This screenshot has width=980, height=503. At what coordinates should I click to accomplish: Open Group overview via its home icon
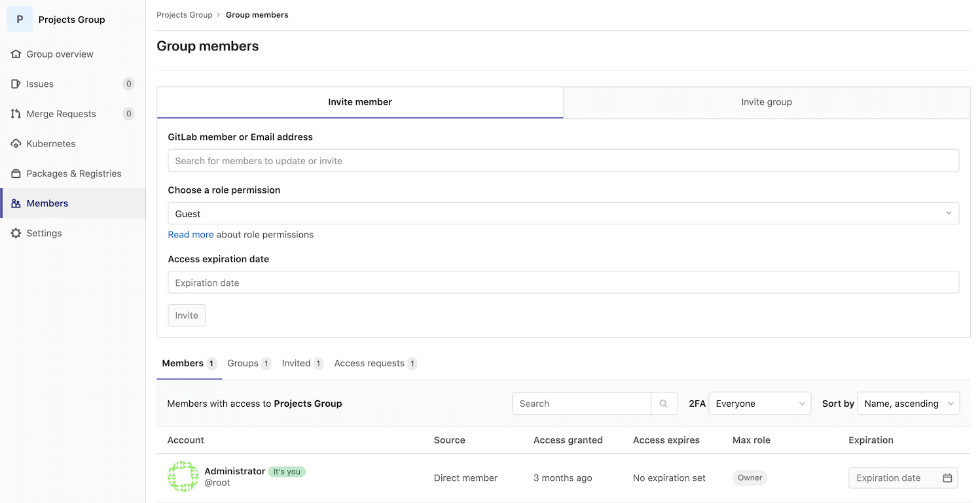coord(16,54)
